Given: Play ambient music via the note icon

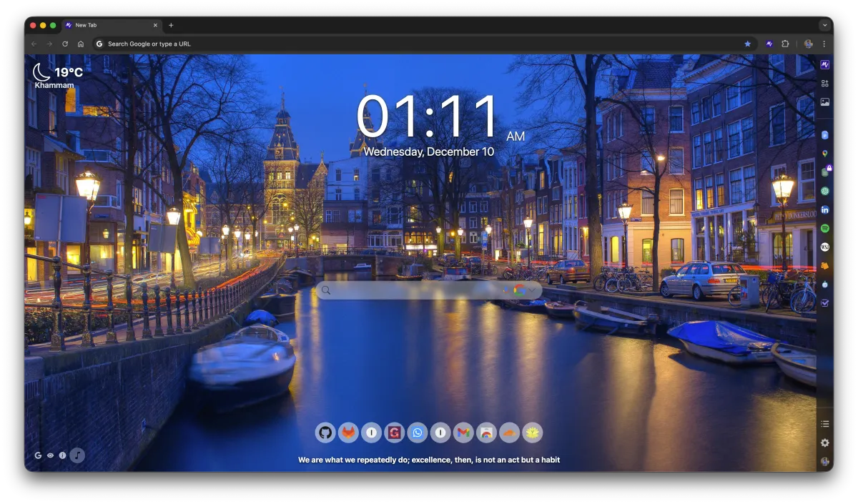Looking at the screenshot, I should 77,455.
